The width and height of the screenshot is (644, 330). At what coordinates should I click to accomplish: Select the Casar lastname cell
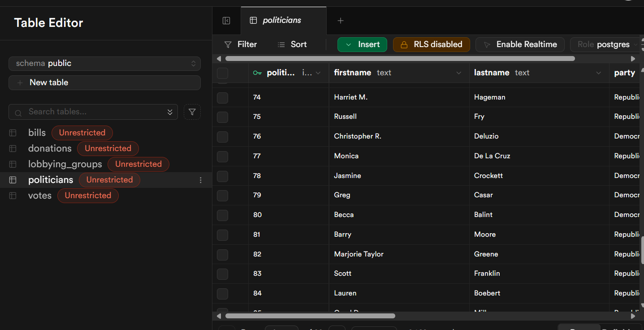click(x=539, y=195)
